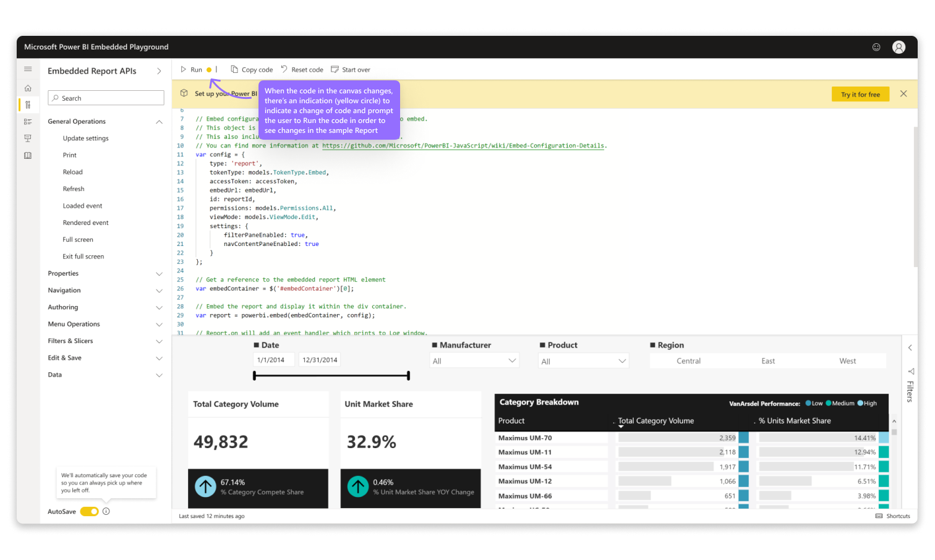The width and height of the screenshot is (935, 560).
Task: Expand the Authoring section
Action: click(159, 307)
